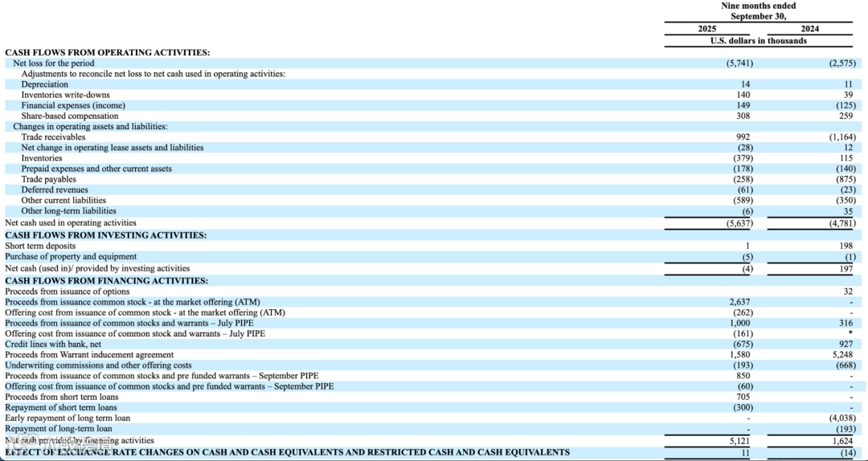Image resolution: width=868 pixels, height=461 pixels.
Task: Select the 2025 column header
Action: point(707,29)
